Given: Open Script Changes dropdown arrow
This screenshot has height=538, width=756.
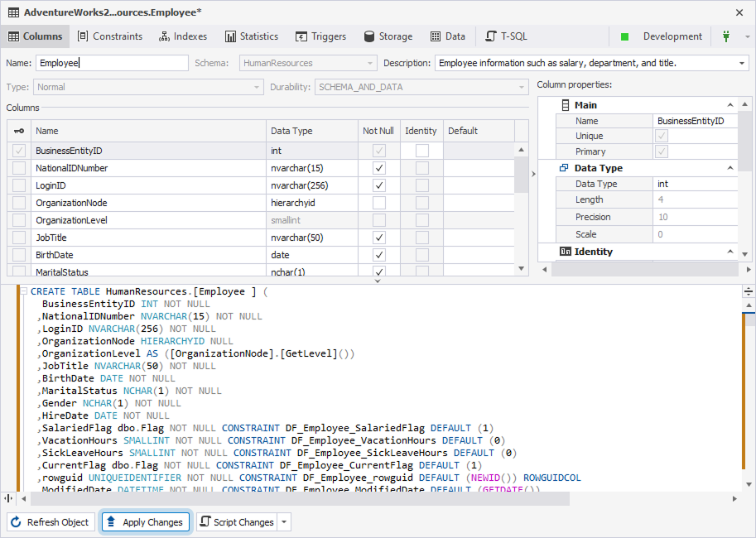Looking at the screenshot, I should click(x=284, y=522).
